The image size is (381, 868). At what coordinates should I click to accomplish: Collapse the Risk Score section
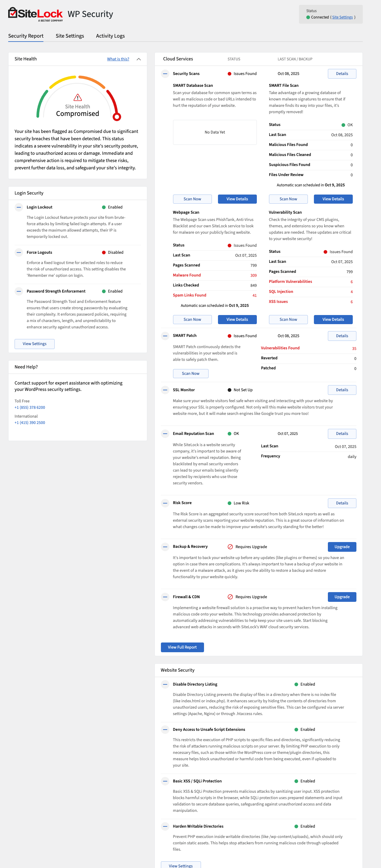click(165, 503)
